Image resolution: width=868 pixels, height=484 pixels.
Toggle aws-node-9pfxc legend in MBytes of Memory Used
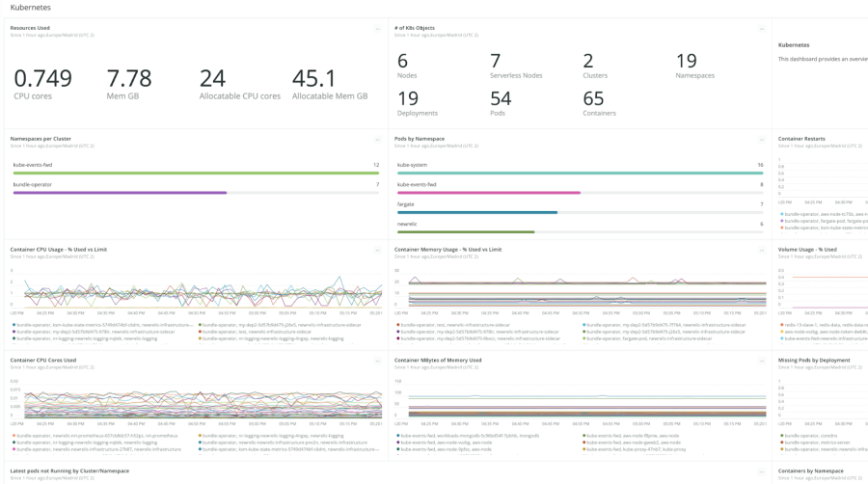coord(444,449)
